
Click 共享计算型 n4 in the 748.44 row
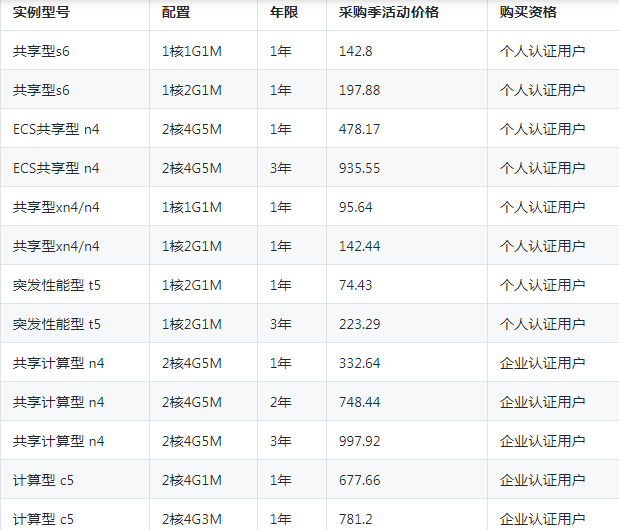tap(58, 403)
